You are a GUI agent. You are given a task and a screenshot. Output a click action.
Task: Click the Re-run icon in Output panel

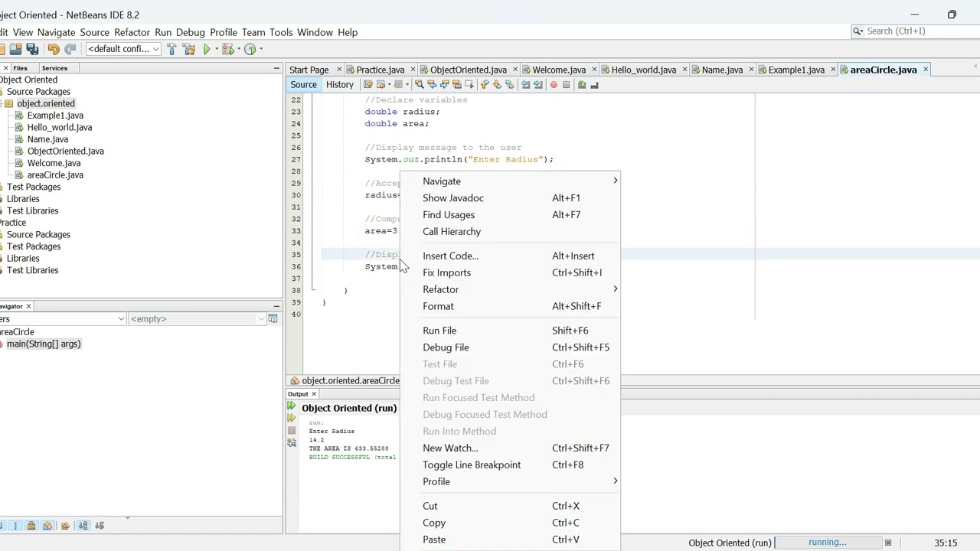[x=292, y=406]
